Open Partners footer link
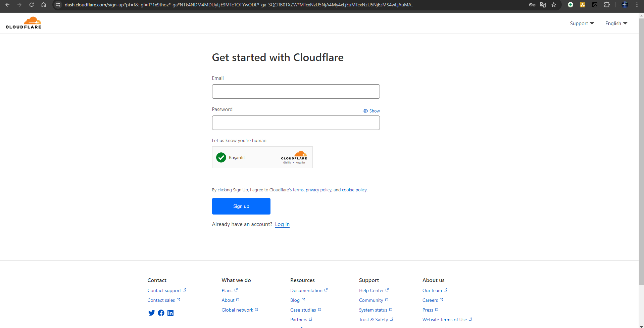This screenshot has height=328, width=644. pos(301,320)
